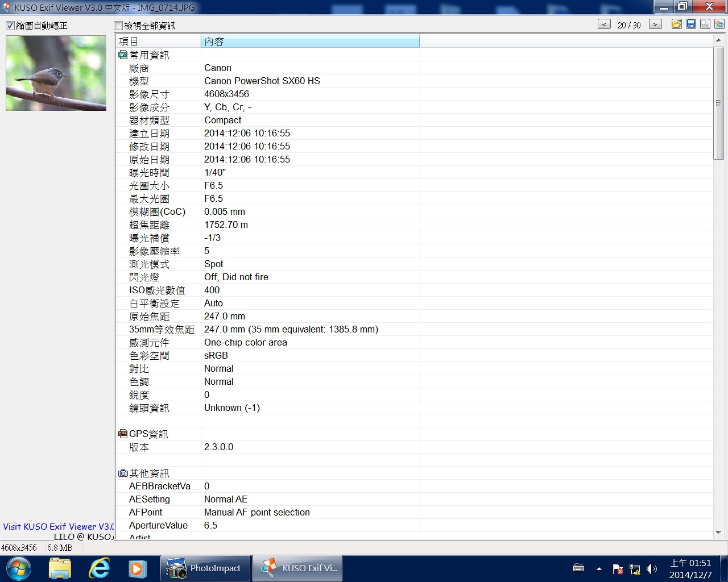Click the 曝光時間 value 1/40"
728x582 pixels.
coord(215,172)
